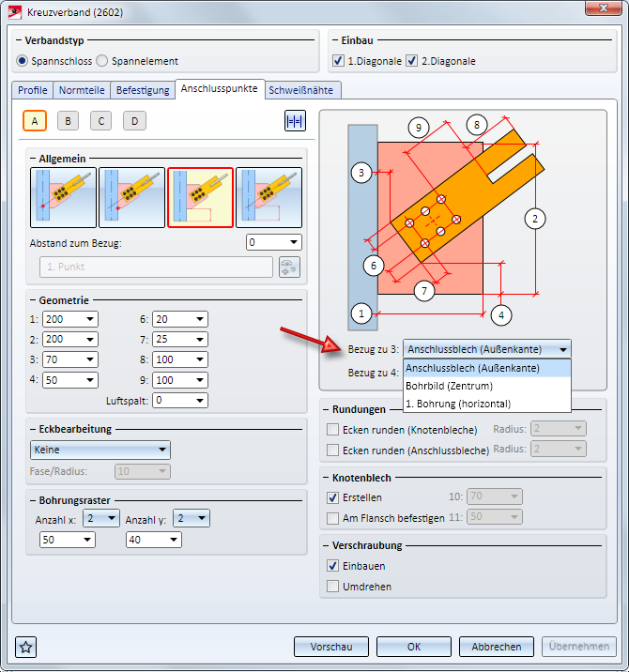The height and width of the screenshot is (672, 629).
Task: Enable Am Flansch befestigen
Action: click(x=332, y=518)
